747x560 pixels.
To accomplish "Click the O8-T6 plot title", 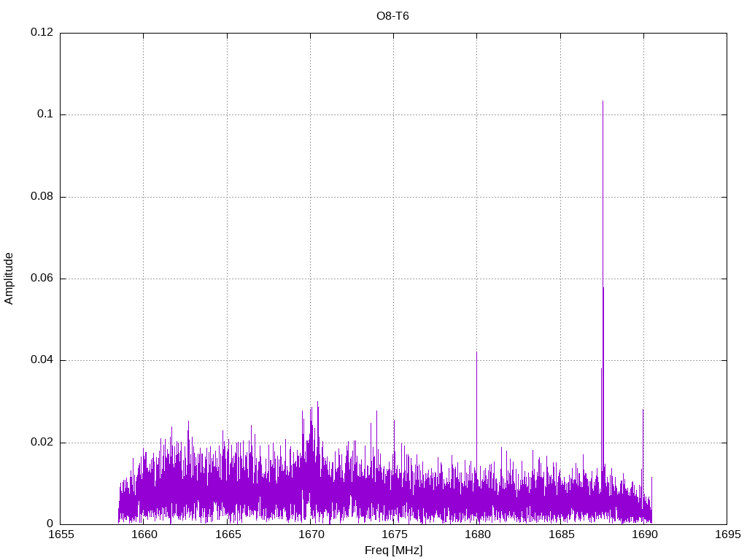I will coord(392,16).
